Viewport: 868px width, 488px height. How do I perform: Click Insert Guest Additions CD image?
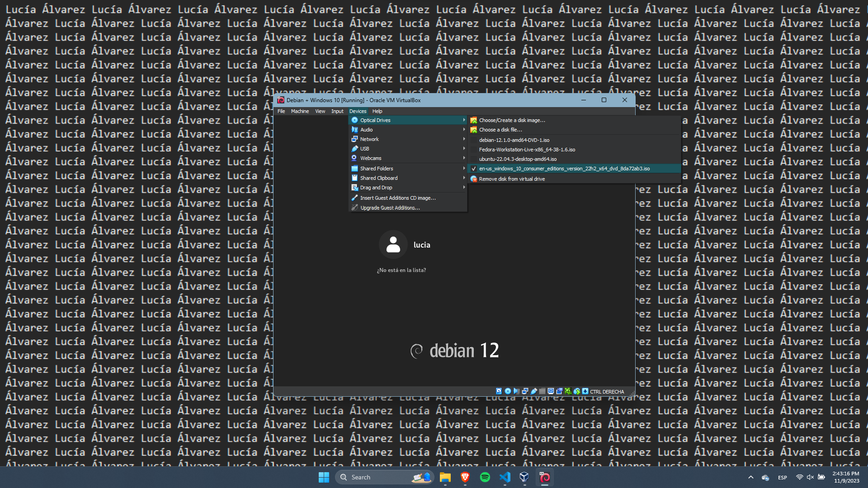[398, 198]
